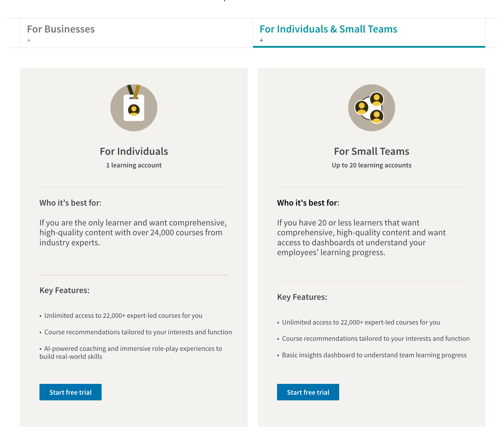The width and height of the screenshot is (504, 437).
Task: Click the Who it's best for heading on Individuals card
Action: [70, 203]
